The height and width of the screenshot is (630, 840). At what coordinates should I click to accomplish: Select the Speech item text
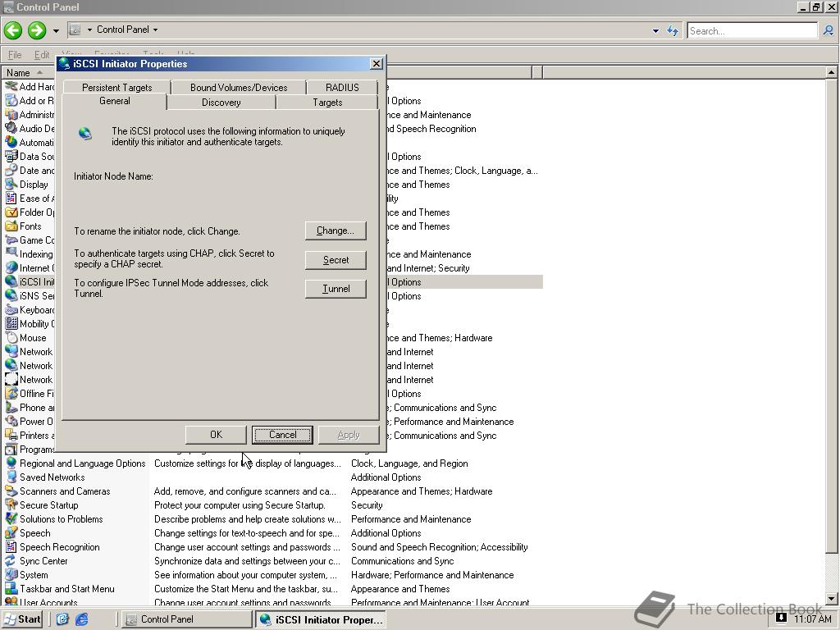(34, 533)
